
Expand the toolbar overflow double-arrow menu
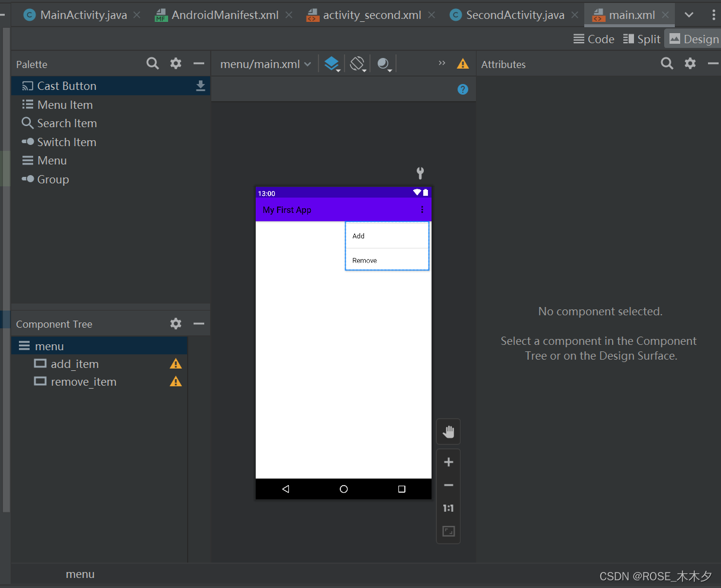click(442, 62)
